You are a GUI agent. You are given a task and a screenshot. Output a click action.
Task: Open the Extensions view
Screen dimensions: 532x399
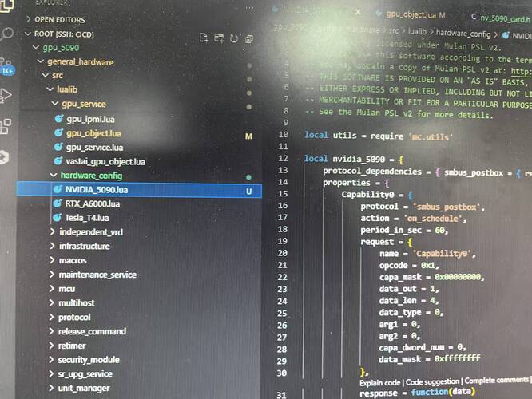point(6,126)
